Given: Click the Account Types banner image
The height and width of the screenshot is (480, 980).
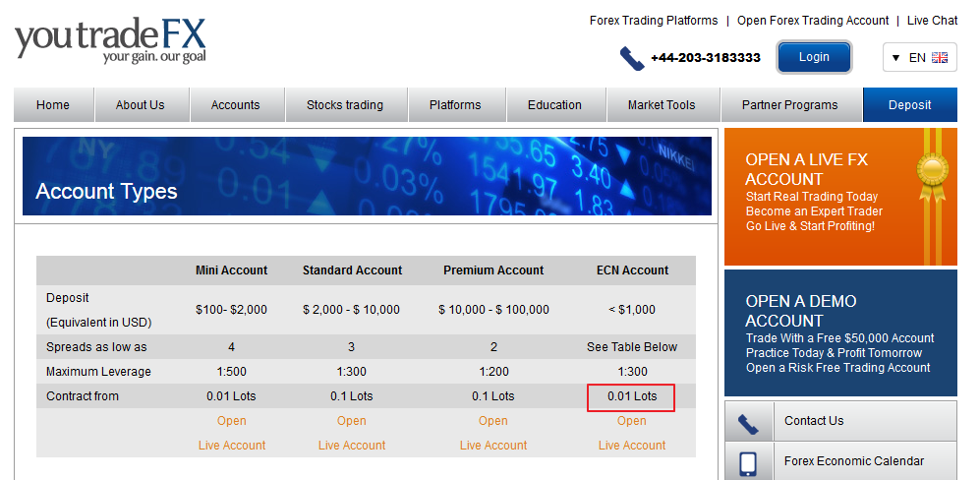Looking at the screenshot, I should point(367,176).
